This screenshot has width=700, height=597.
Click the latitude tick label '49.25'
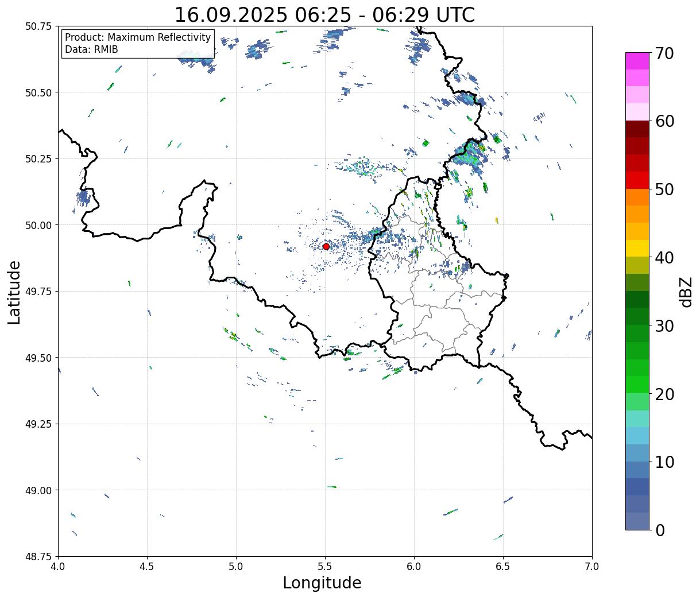pyautogui.click(x=38, y=424)
